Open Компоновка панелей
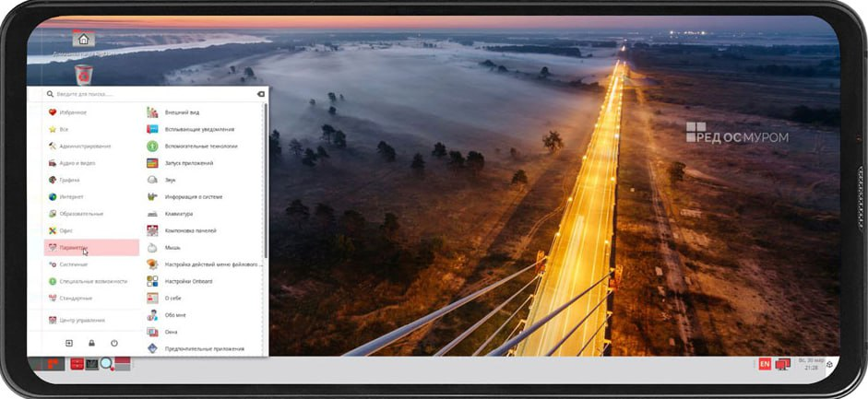Viewport: 868px width, 399px height. [204, 230]
